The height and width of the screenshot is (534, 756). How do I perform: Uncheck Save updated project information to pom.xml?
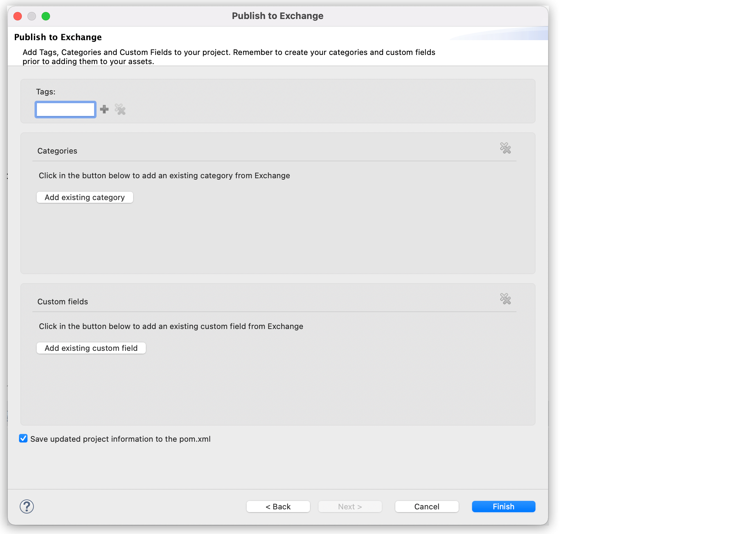pyautogui.click(x=23, y=439)
